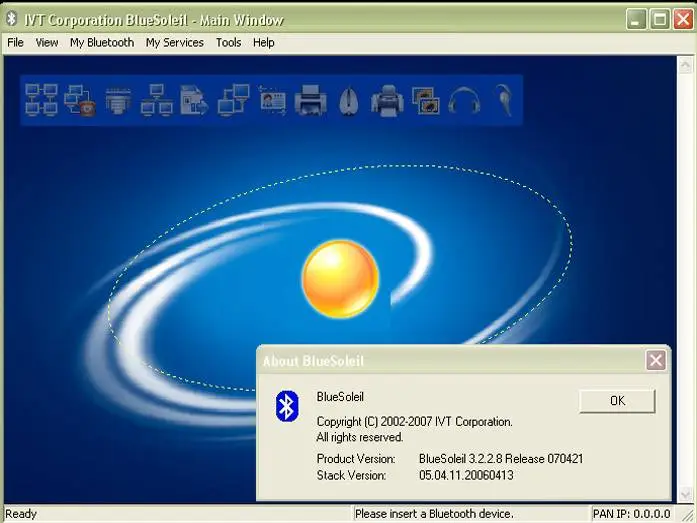Image resolution: width=697 pixels, height=523 pixels.
Task: Click the orange sun My Device ball
Action: (x=340, y=279)
